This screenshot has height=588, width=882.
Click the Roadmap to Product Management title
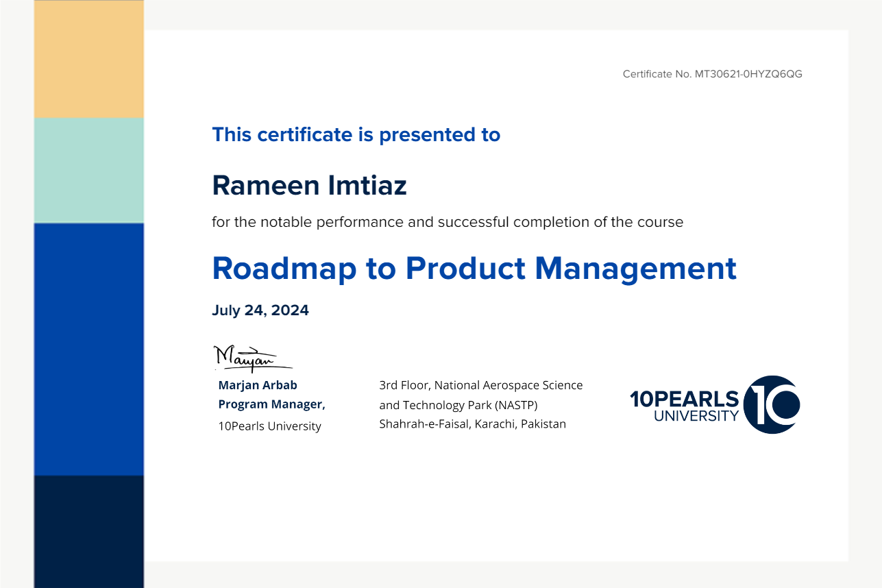[474, 268]
